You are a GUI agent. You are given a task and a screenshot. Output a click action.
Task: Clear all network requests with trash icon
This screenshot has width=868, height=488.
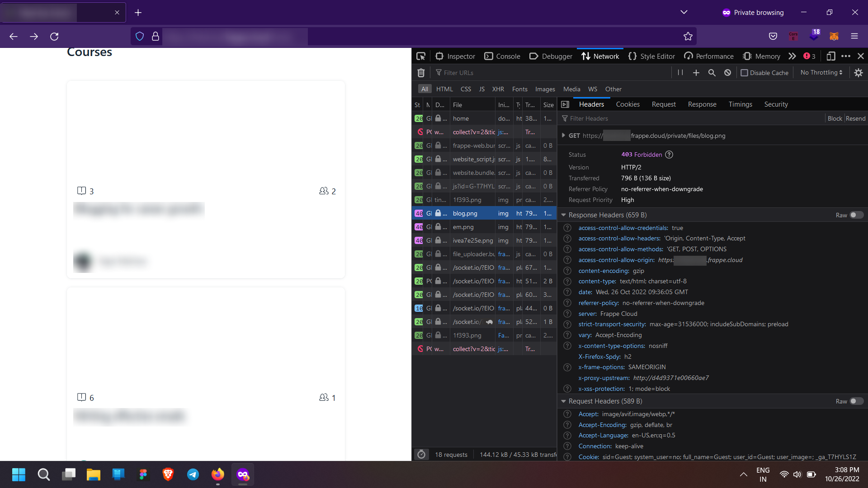pos(421,72)
